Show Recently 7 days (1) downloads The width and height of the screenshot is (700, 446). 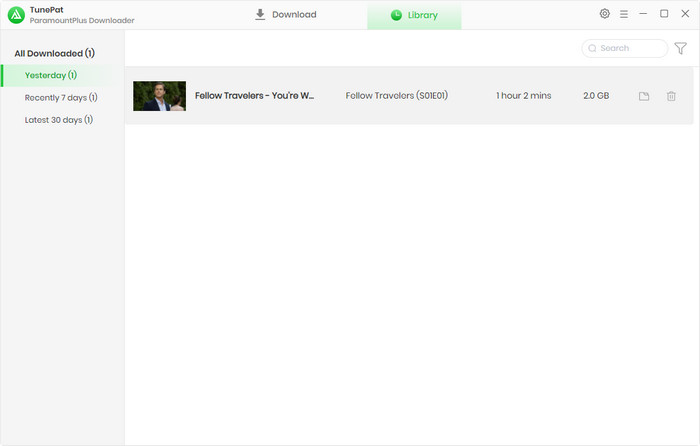pyautogui.click(x=61, y=98)
